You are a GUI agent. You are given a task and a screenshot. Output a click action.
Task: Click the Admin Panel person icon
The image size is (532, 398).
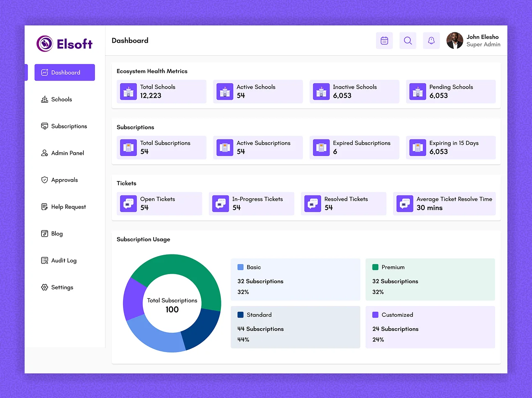[x=44, y=153]
